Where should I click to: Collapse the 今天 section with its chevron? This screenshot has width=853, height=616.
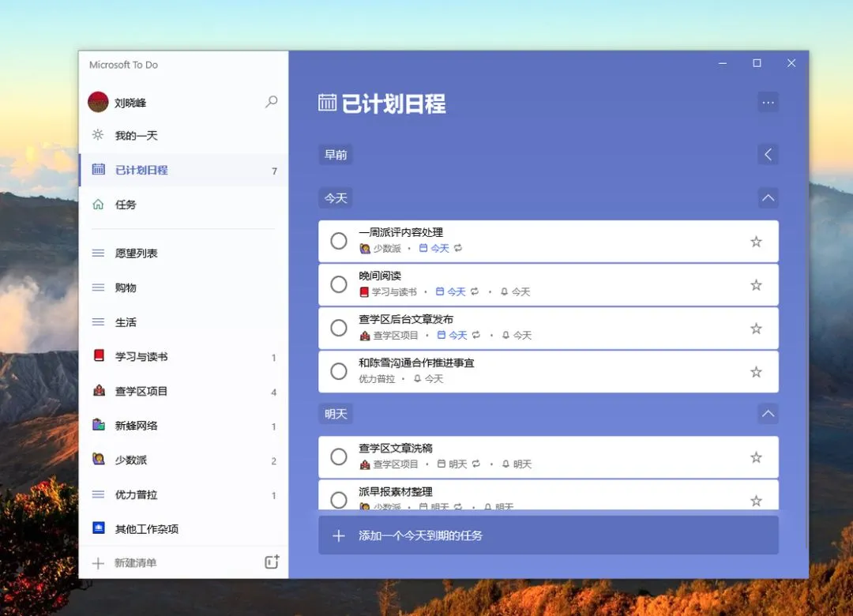(x=768, y=198)
